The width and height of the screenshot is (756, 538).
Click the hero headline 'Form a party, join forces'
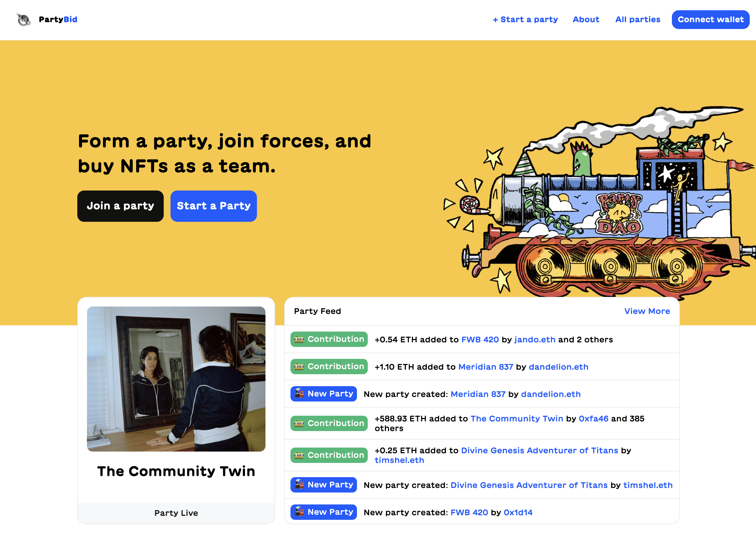click(225, 153)
